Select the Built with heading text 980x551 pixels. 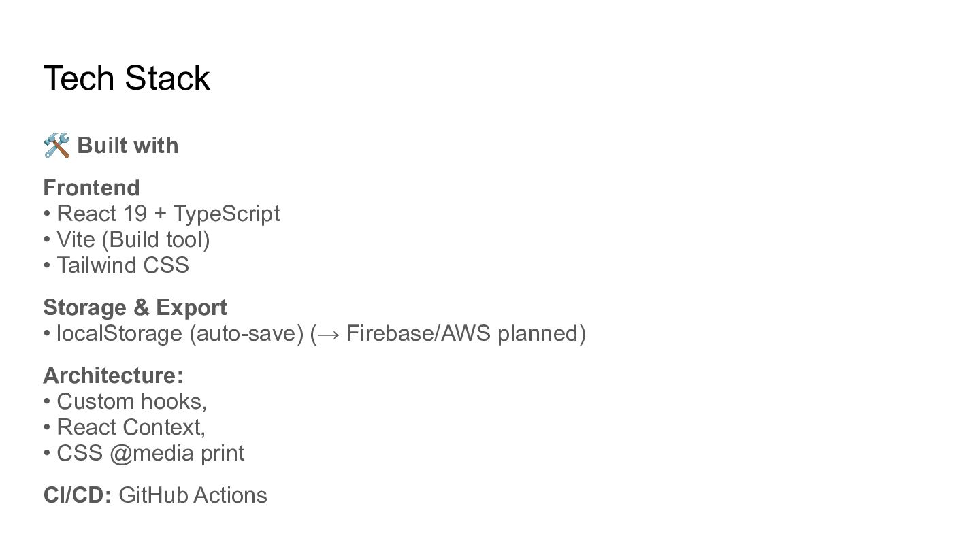[x=128, y=146]
